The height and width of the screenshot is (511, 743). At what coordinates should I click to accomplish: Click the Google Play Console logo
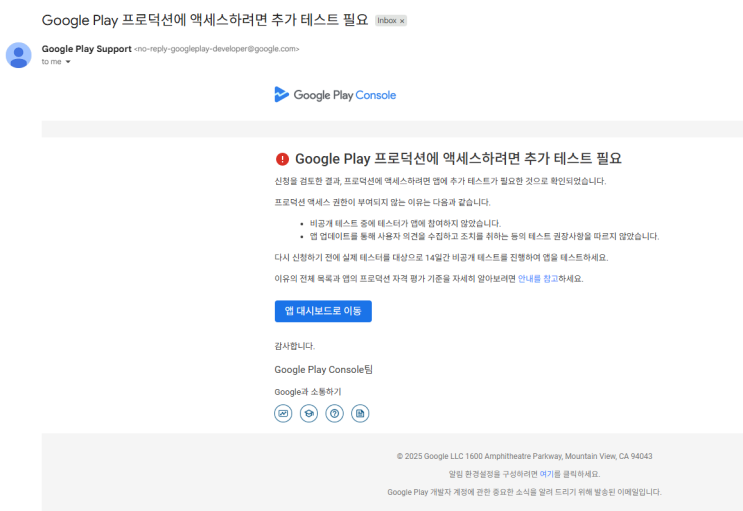tap(335, 95)
